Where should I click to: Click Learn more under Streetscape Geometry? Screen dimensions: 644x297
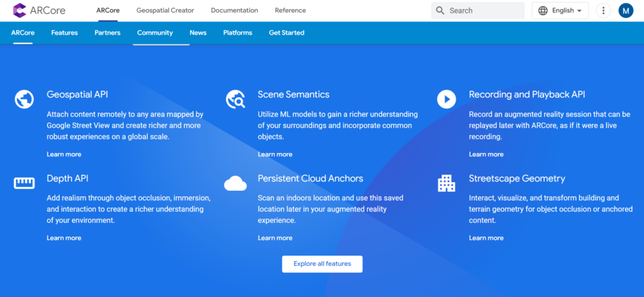[486, 238]
